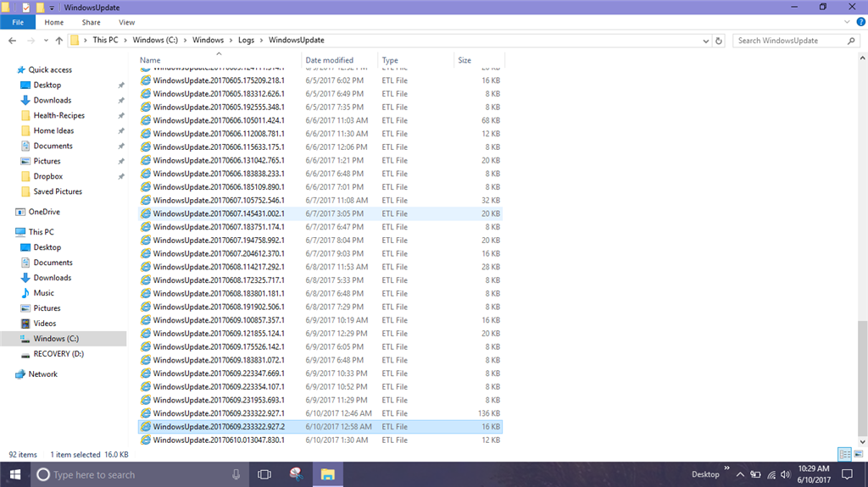The height and width of the screenshot is (487, 868).
Task: Select Network in navigation pane
Action: (42, 374)
